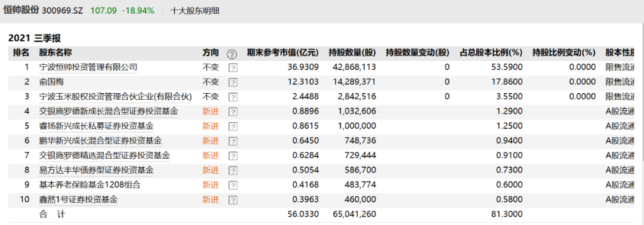Click share ratio 0.7300 cell
This screenshot has width=644, height=225.
pos(510,170)
